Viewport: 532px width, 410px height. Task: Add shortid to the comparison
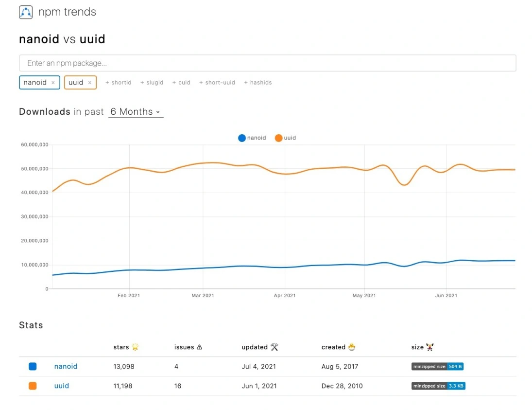(x=119, y=83)
